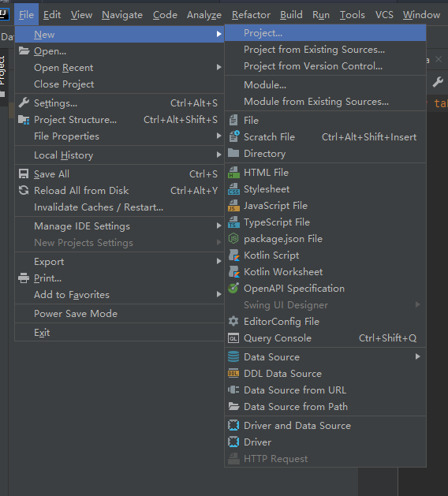Click the package.json Node icon
The width and height of the screenshot is (448, 496).
[233, 238]
